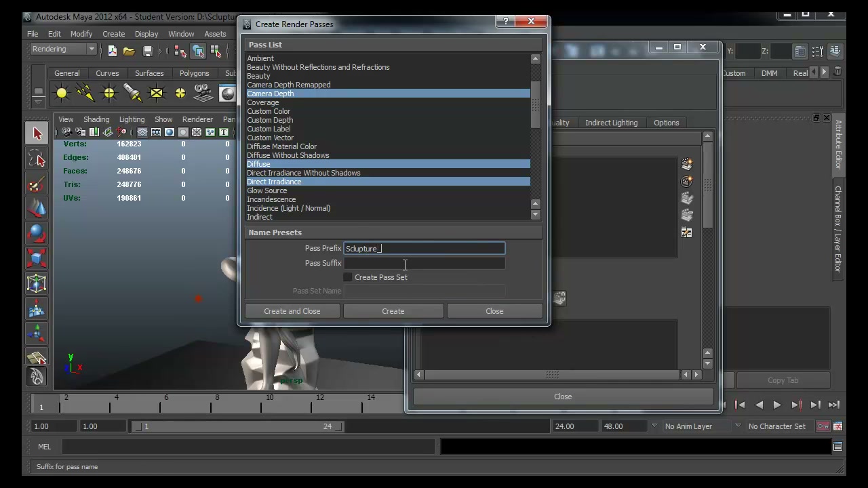Switch to the Polygons shelf tab
The image size is (868, 488).
pos(194,73)
